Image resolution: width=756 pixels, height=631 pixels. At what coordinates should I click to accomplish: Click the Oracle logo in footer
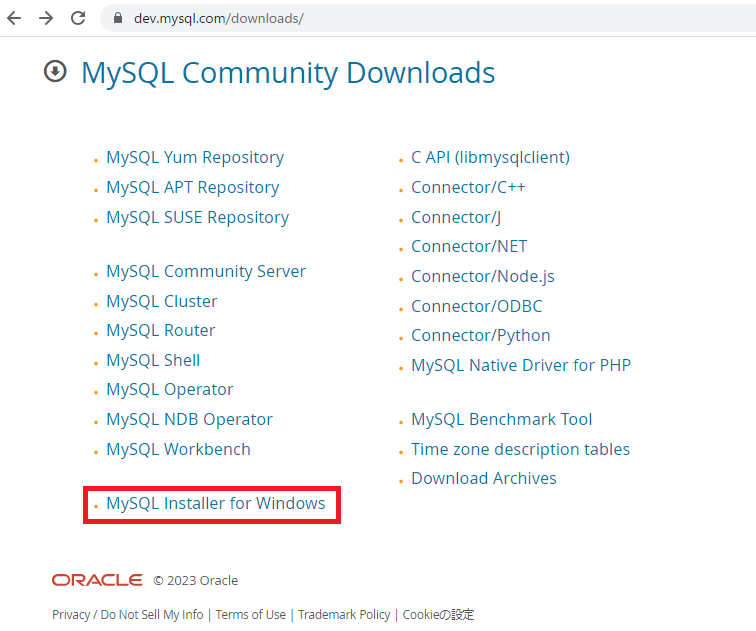click(97, 580)
